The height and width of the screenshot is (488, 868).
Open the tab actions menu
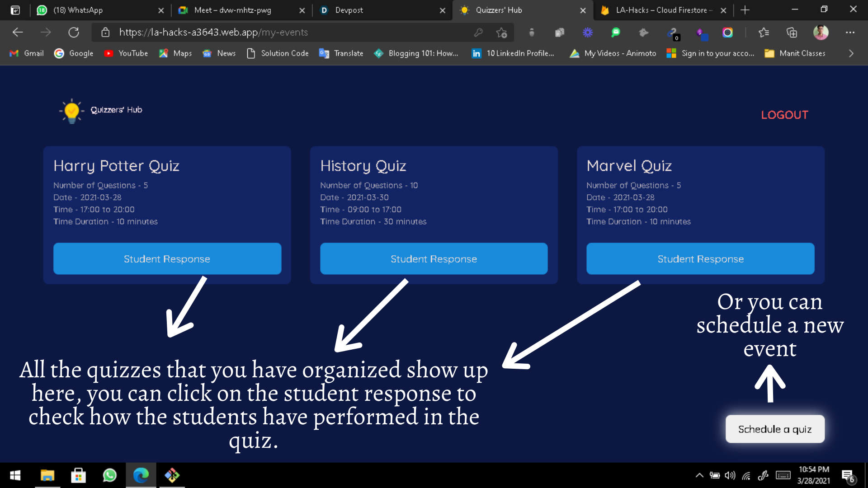15,10
